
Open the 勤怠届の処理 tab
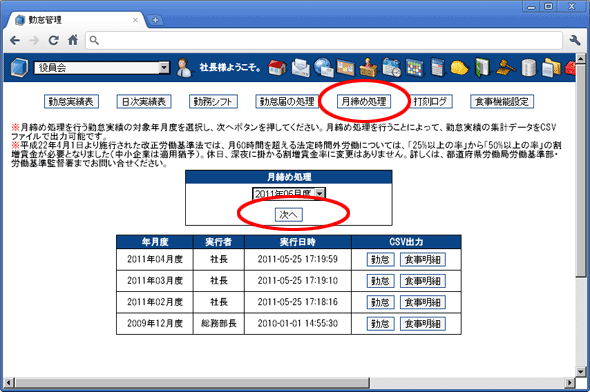click(x=287, y=102)
